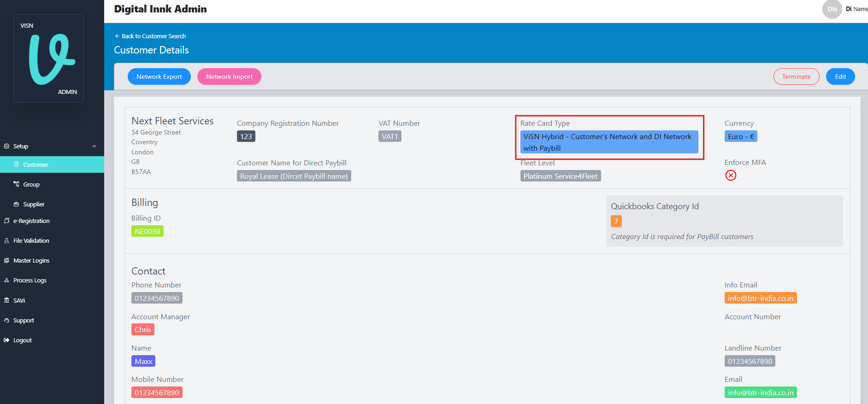Click the Network Import button
868x404 pixels.
coord(229,76)
